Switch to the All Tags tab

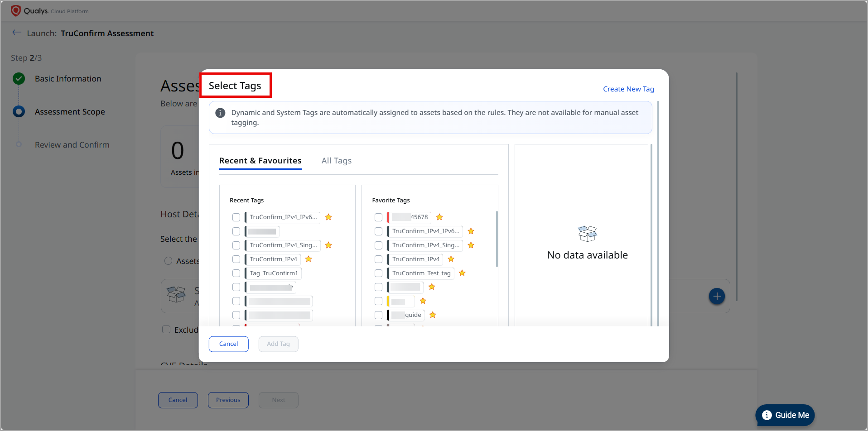click(336, 161)
